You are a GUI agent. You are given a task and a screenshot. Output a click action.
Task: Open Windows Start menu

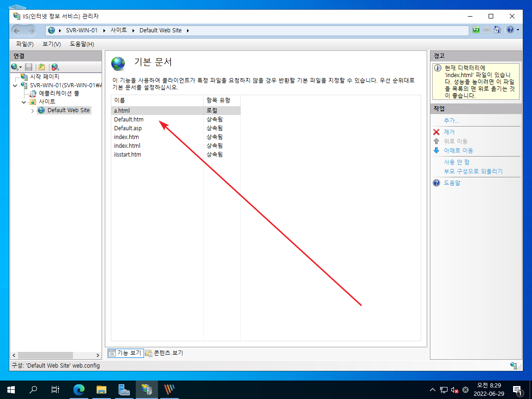pos(11,389)
